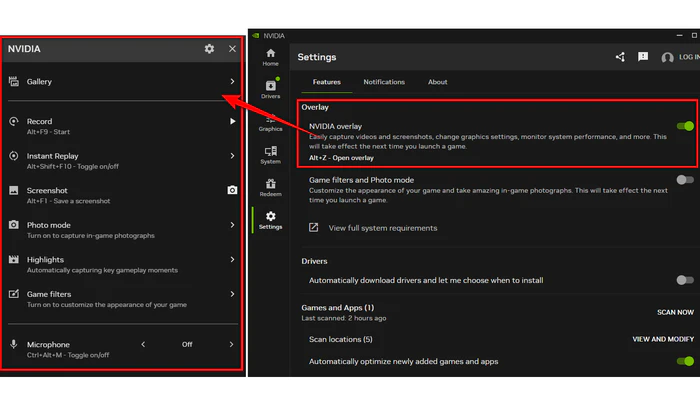Click VIEW AND MODIFY scan locations
700x407 pixels.
point(663,339)
